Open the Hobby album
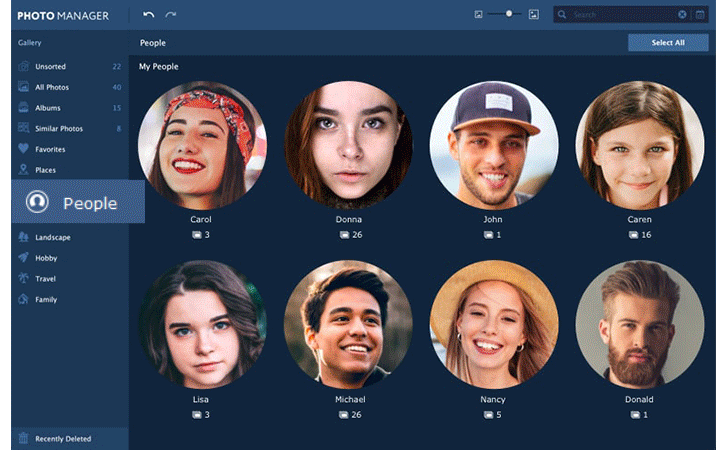Viewport: 728px width, 450px height. (x=70, y=258)
